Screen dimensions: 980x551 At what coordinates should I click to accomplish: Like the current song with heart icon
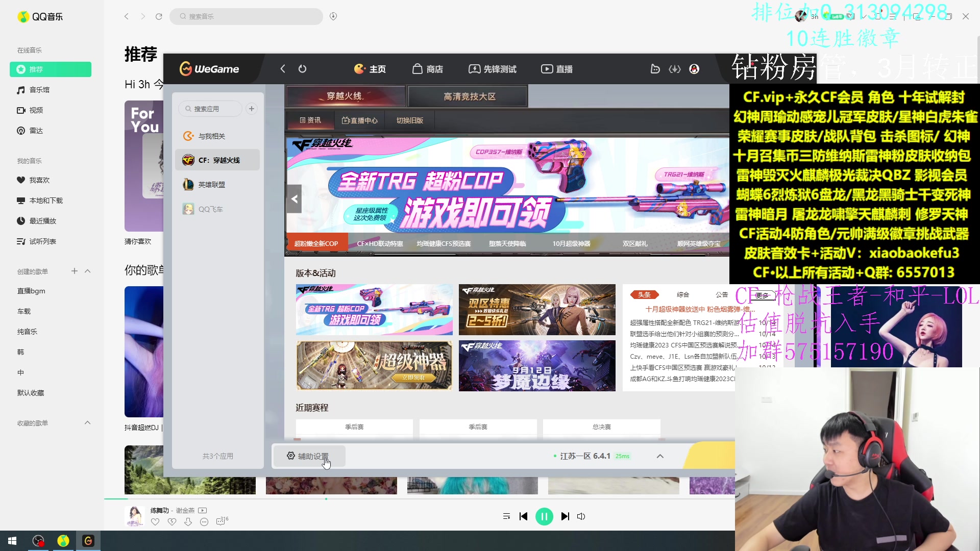pos(155,521)
